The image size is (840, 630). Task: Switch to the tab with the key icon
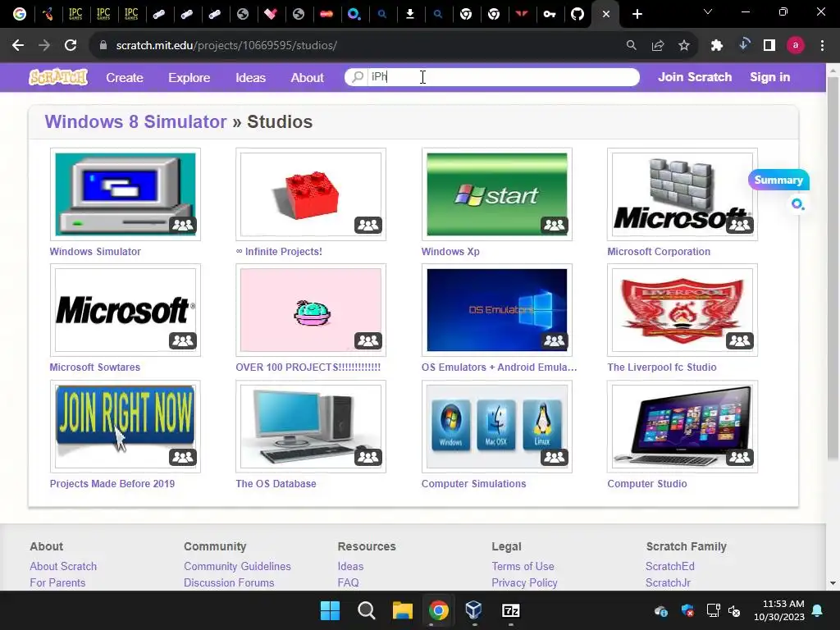click(x=549, y=14)
